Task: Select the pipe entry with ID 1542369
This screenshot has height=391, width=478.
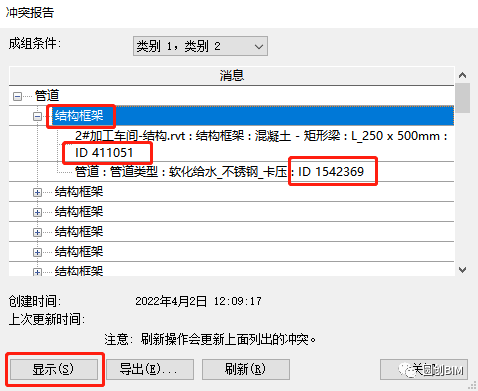Action: (x=219, y=172)
